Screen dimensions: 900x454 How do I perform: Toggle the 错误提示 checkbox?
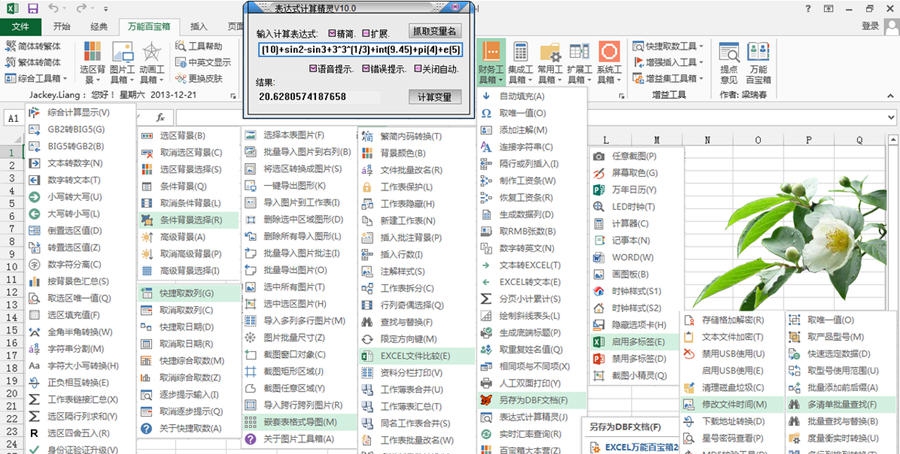(x=366, y=69)
